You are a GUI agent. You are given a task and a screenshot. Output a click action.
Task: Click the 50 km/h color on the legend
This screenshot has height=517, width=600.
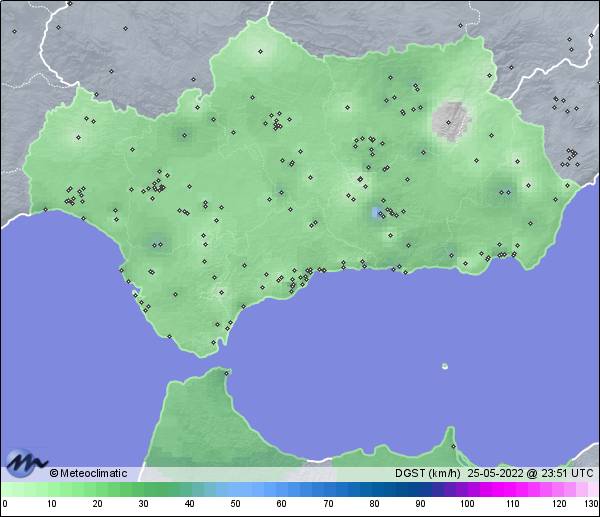click(x=234, y=488)
